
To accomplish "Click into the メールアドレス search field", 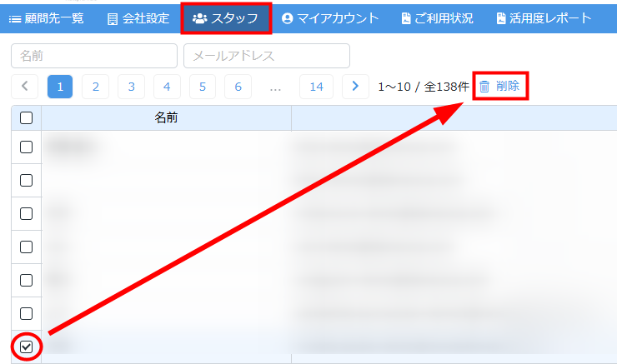I will pyautogui.click(x=266, y=56).
